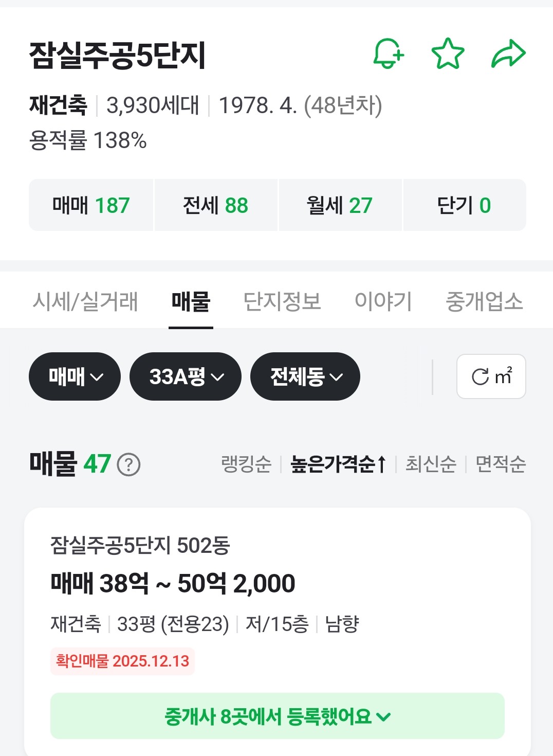Open the 33A평 size dropdown
The image size is (553, 756).
186,376
